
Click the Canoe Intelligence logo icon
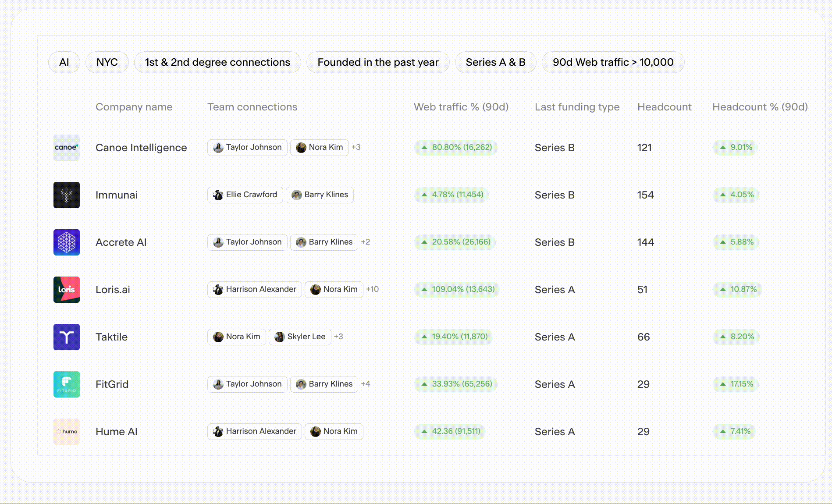click(67, 148)
